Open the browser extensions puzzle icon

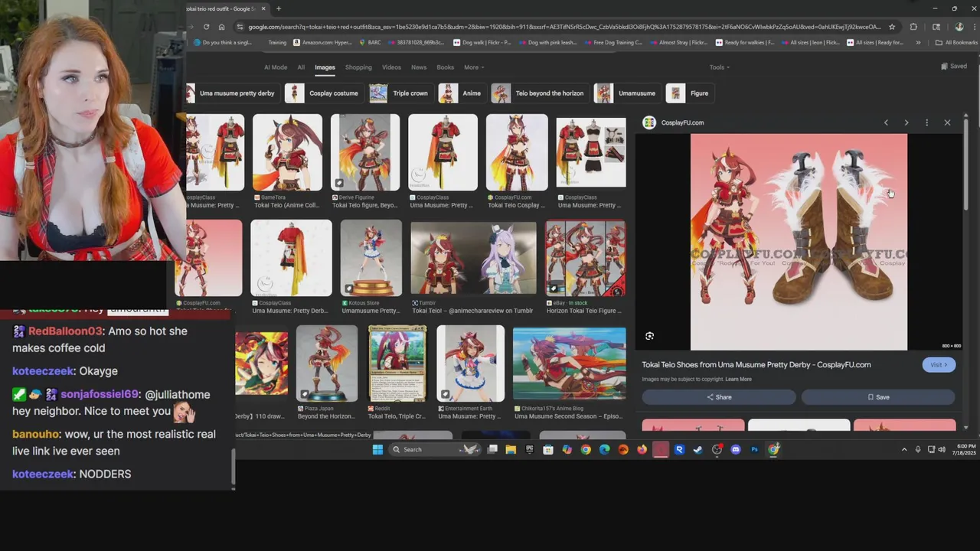(913, 27)
